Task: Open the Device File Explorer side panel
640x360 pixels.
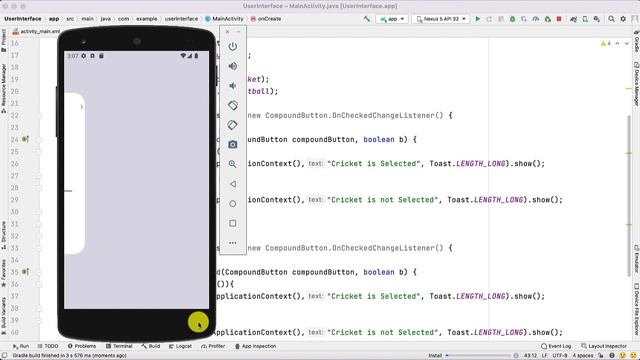Action: tap(636, 309)
